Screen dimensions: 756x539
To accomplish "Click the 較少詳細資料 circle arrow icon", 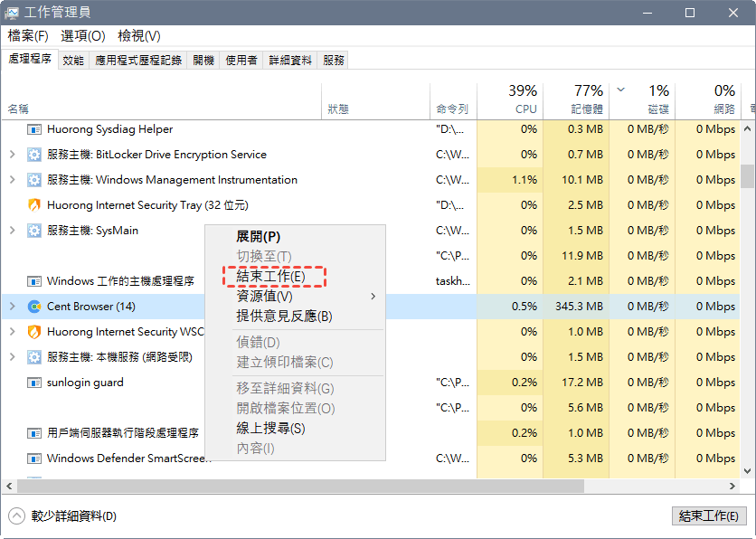I will coord(16,515).
